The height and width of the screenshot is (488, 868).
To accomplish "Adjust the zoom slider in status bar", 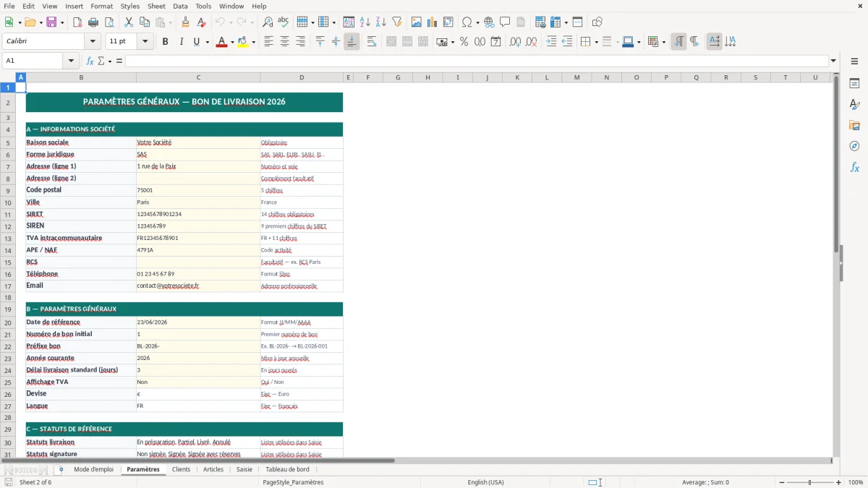I will pos(809,482).
